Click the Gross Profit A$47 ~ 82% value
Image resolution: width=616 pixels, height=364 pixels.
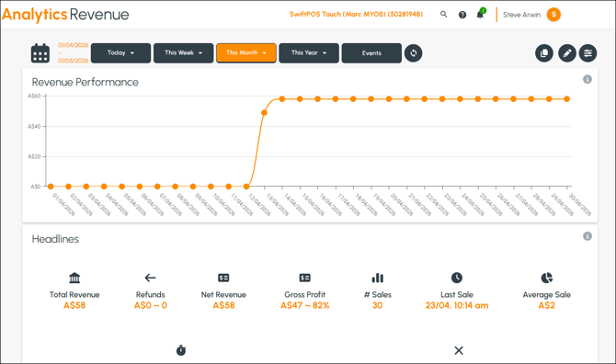(305, 305)
